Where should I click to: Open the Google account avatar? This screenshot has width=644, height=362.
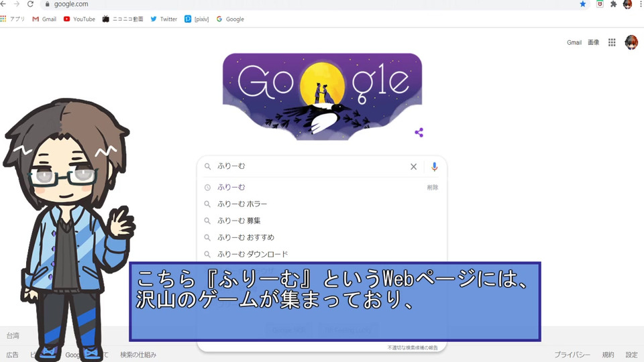(631, 42)
